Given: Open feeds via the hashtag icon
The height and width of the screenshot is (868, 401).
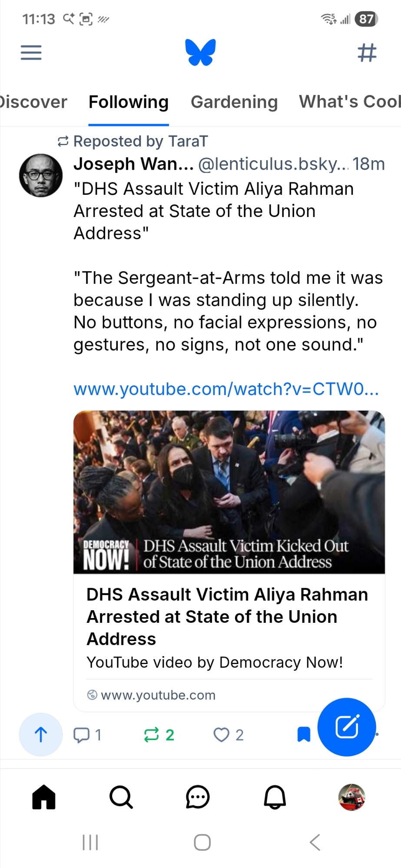Looking at the screenshot, I should point(367,53).
